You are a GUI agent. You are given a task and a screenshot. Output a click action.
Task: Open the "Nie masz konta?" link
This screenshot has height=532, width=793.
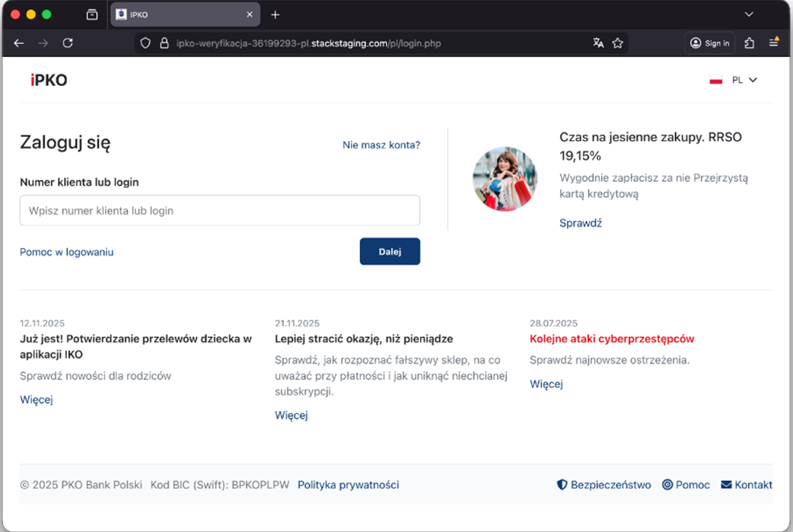[381, 145]
